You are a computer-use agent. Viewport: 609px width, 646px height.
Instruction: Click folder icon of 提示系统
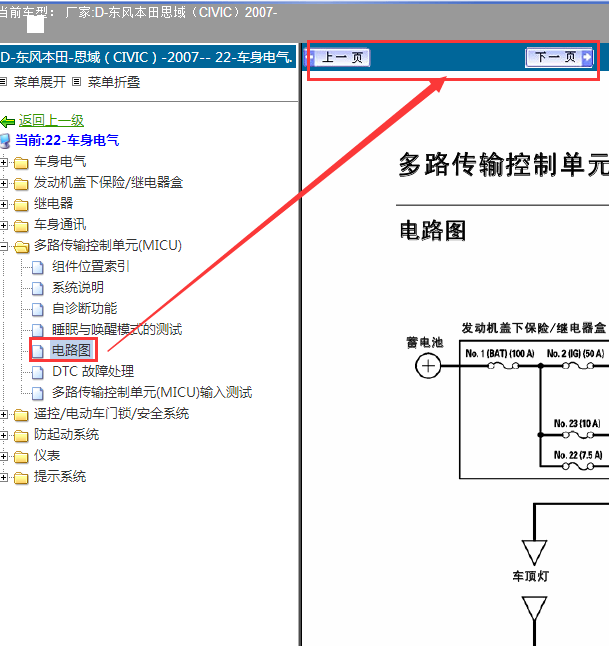point(21,478)
